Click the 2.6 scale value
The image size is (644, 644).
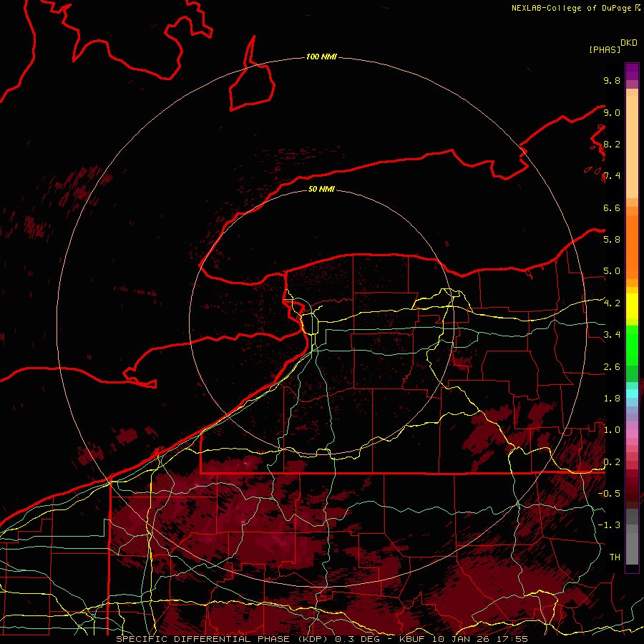pyautogui.click(x=612, y=367)
